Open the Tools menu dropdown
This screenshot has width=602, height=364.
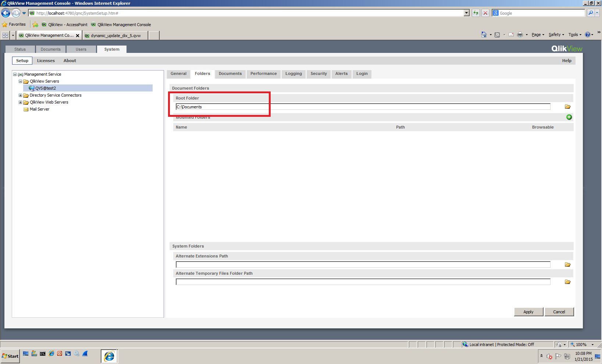click(x=575, y=35)
